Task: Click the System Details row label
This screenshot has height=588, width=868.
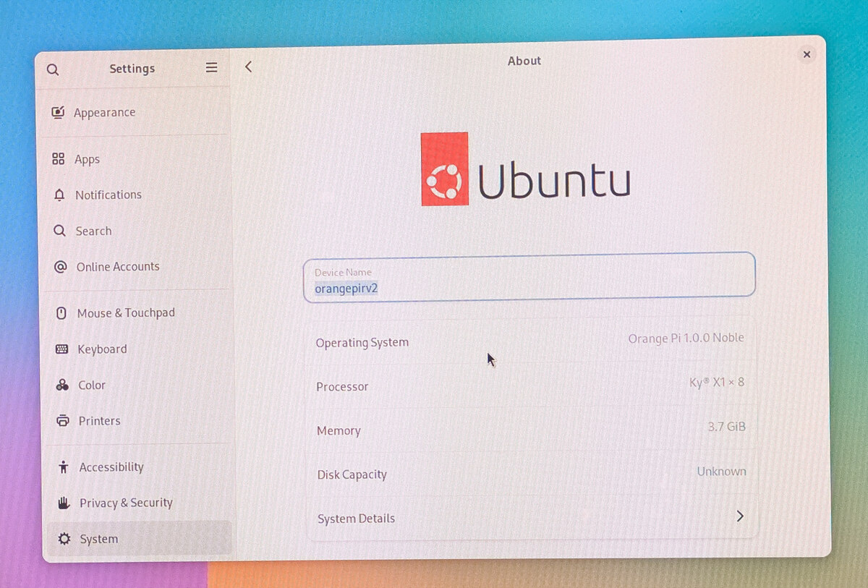Action: click(x=357, y=519)
